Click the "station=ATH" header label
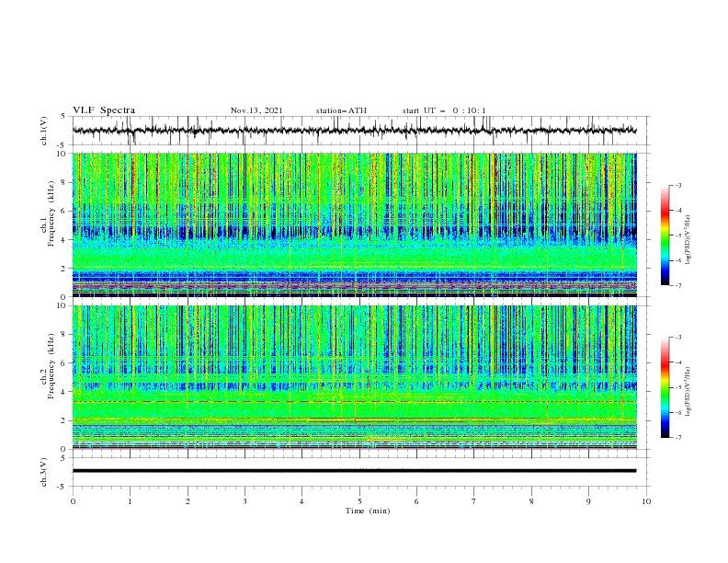This screenshot has width=728, height=563. point(341,110)
